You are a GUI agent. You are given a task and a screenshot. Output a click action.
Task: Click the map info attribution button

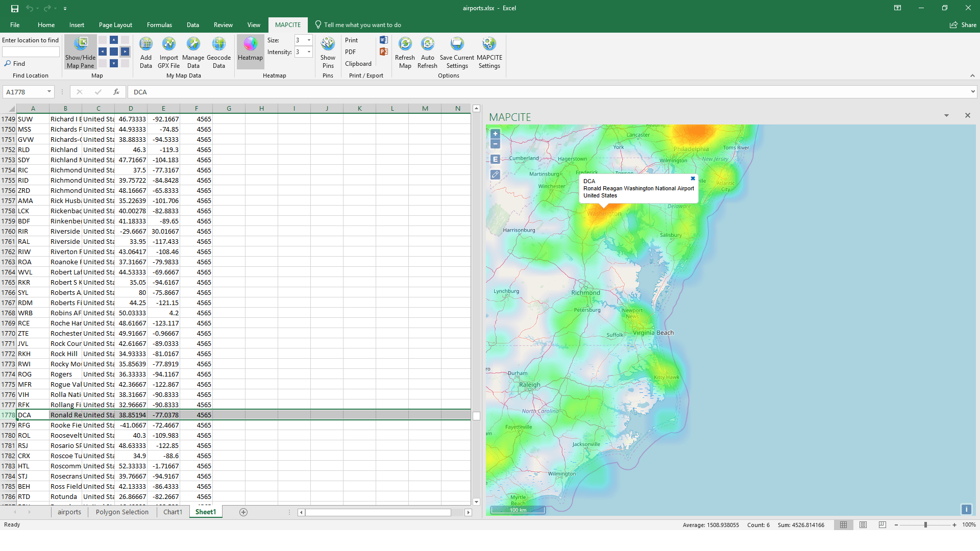966,509
